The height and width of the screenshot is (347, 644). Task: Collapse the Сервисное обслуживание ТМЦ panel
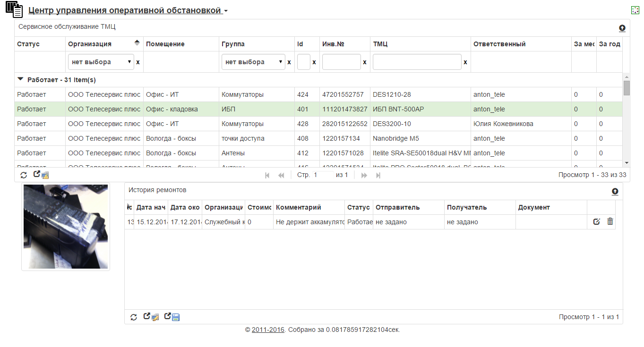622,28
